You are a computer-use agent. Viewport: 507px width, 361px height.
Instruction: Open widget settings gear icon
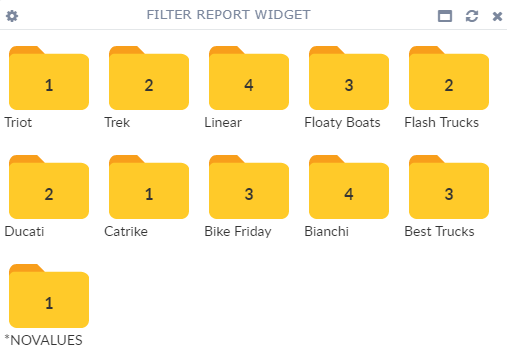click(12, 16)
